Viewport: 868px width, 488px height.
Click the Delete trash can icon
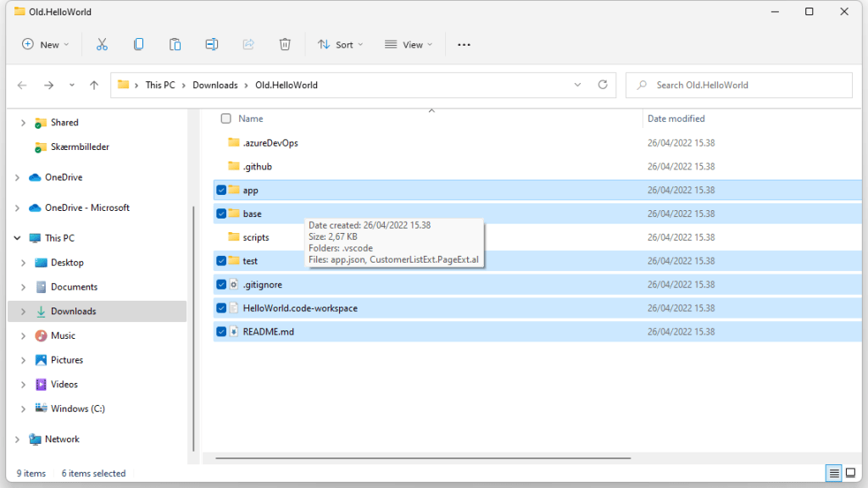click(286, 45)
